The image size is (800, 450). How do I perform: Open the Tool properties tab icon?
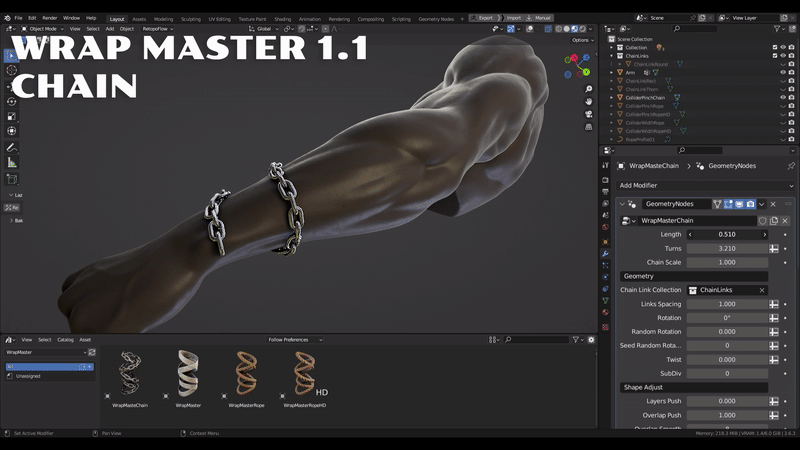(x=605, y=165)
